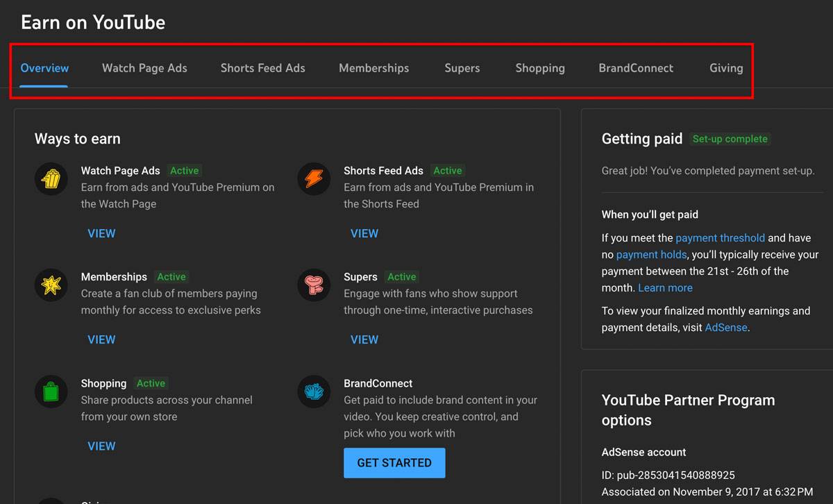Click the Watch Page Ads popcorn icon

(51, 179)
